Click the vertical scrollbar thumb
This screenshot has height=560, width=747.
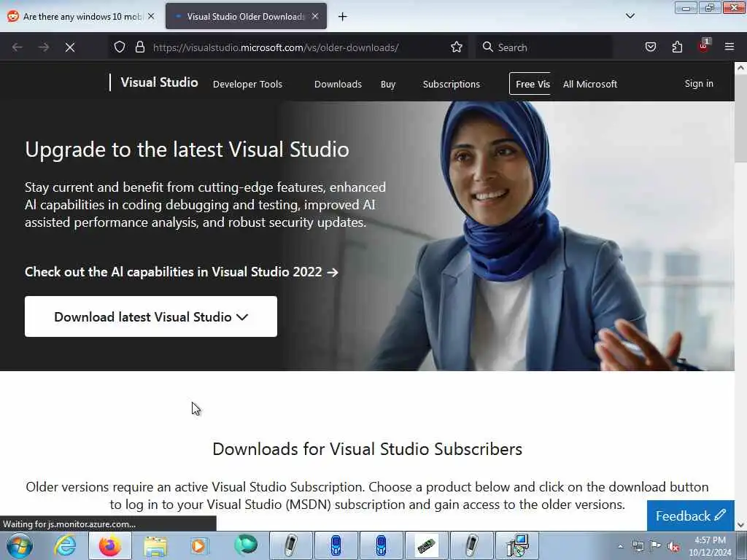point(740,119)
